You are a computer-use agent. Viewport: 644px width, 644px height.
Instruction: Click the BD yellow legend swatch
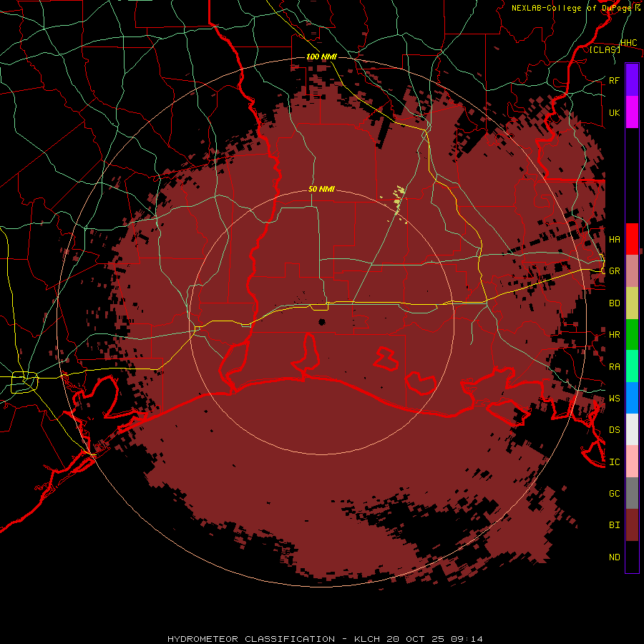tap(632, 303)
